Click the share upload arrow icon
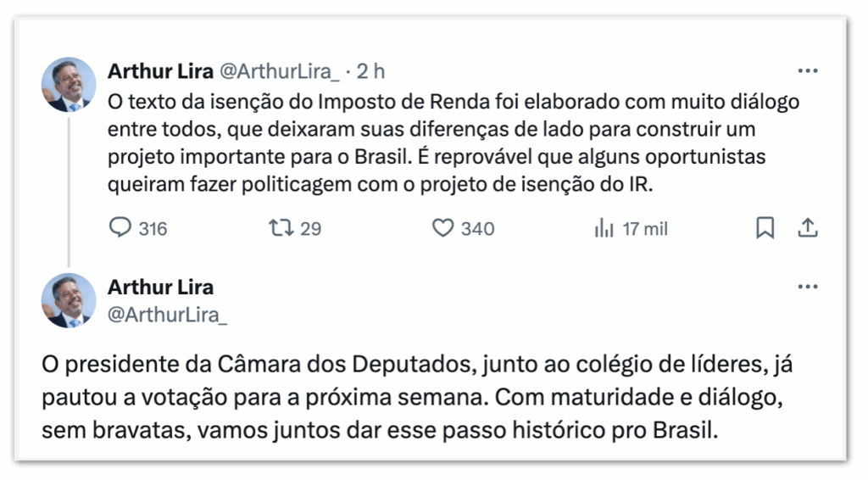 click(x=808, y=228)
